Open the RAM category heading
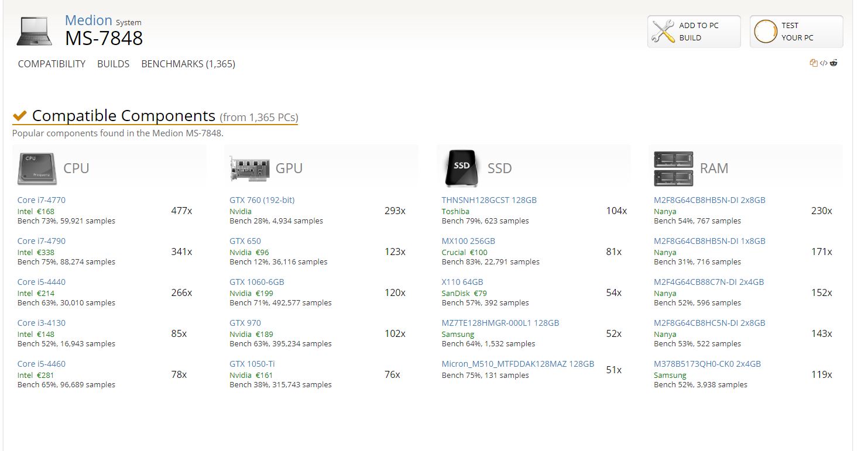 [x=714, y=168]
